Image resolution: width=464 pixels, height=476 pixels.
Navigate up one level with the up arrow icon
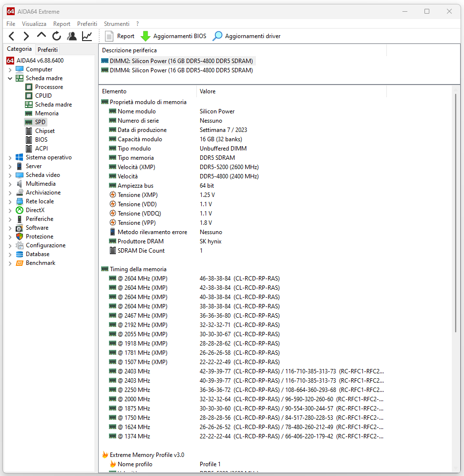(41, 36)
